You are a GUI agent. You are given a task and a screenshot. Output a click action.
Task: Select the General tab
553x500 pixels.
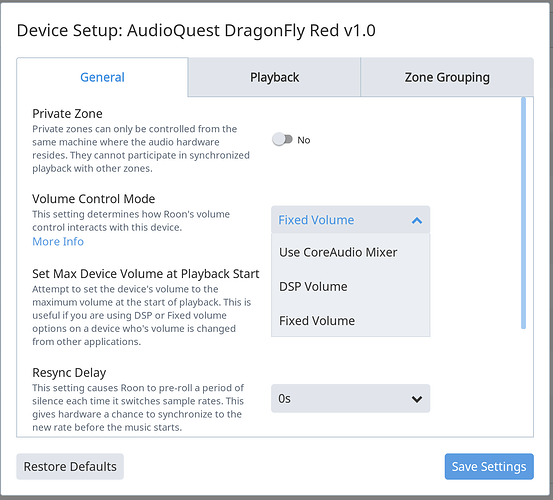102,77
